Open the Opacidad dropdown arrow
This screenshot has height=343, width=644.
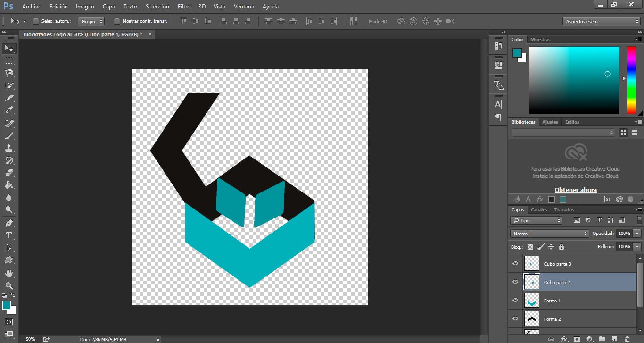tap(637, 234)
